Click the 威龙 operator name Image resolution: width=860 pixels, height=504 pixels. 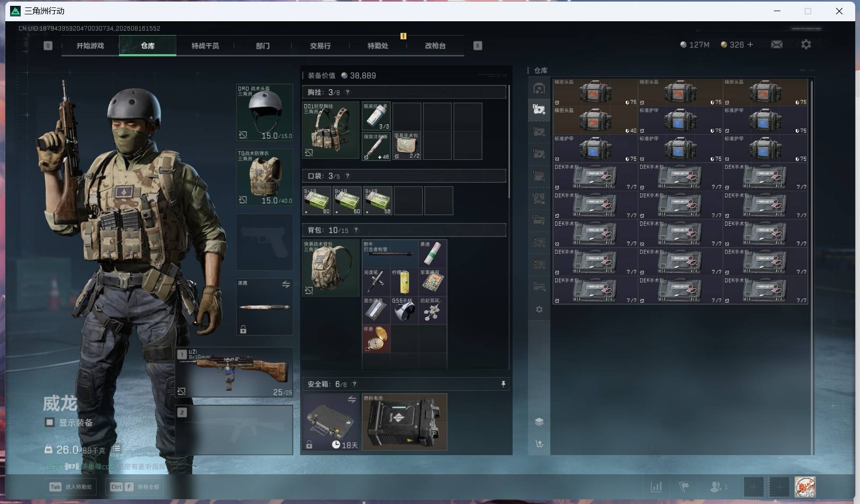click(60, 404)
